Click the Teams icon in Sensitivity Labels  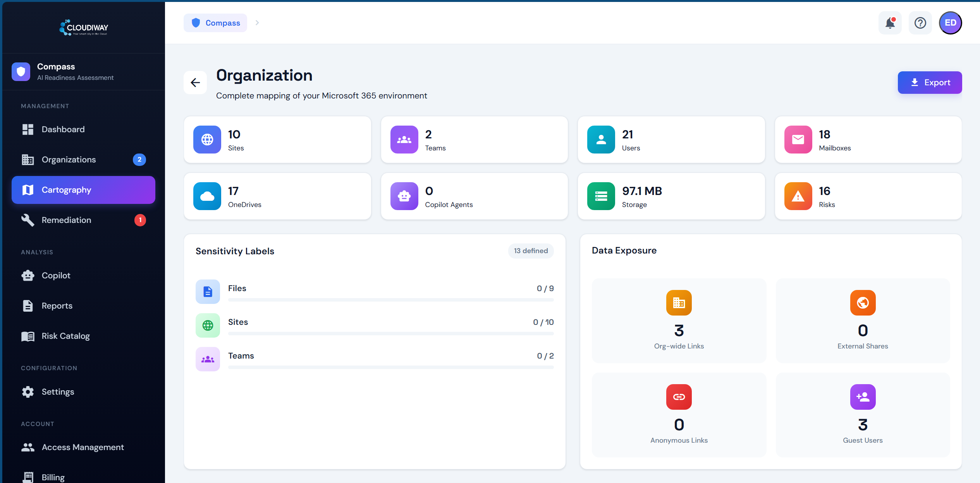coord(208,359)
